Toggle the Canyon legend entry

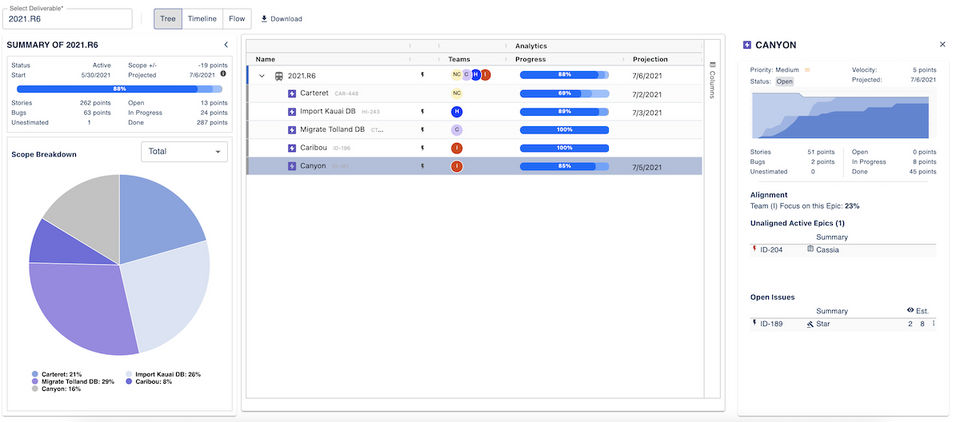[x=56, y=389]
